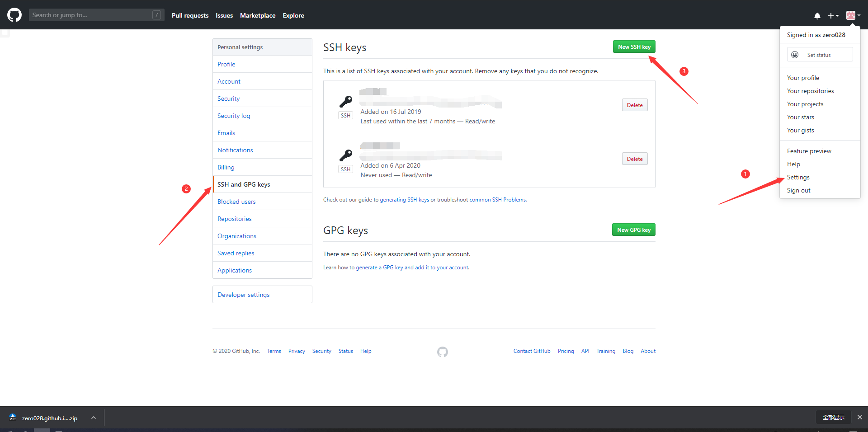Open the Pricing footer link
Screen dimensions: 868x432
(566, 351)
